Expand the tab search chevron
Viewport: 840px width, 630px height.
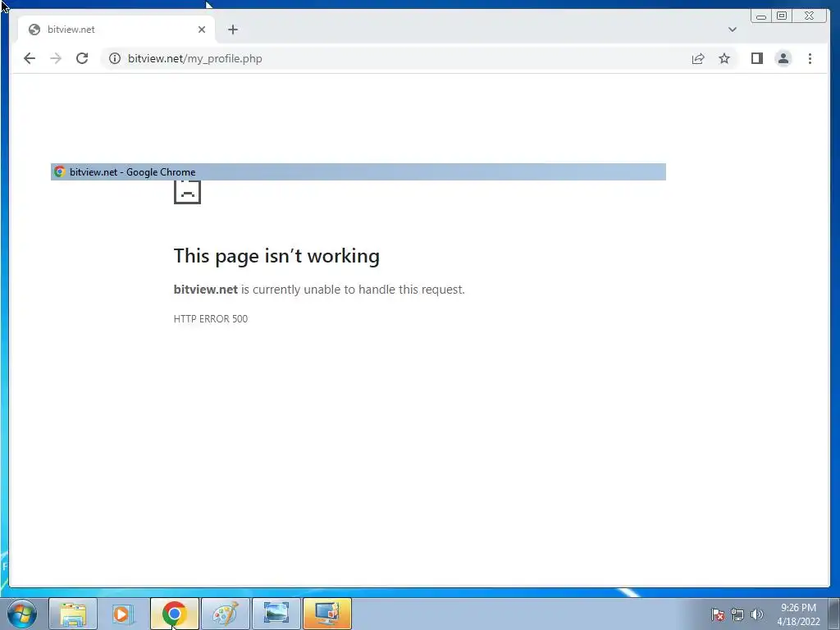[733, 30]
